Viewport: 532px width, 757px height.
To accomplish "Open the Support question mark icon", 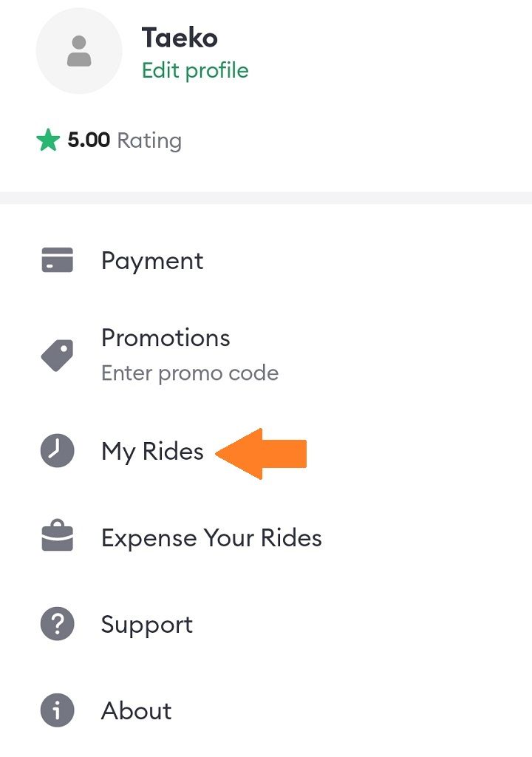I will coord(57,625).
